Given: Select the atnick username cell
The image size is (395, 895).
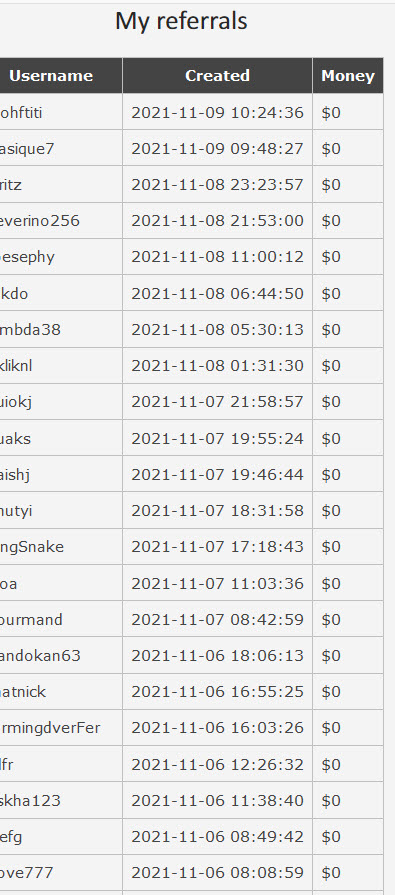Looking at the screenshot, I should tap(61, 692).
